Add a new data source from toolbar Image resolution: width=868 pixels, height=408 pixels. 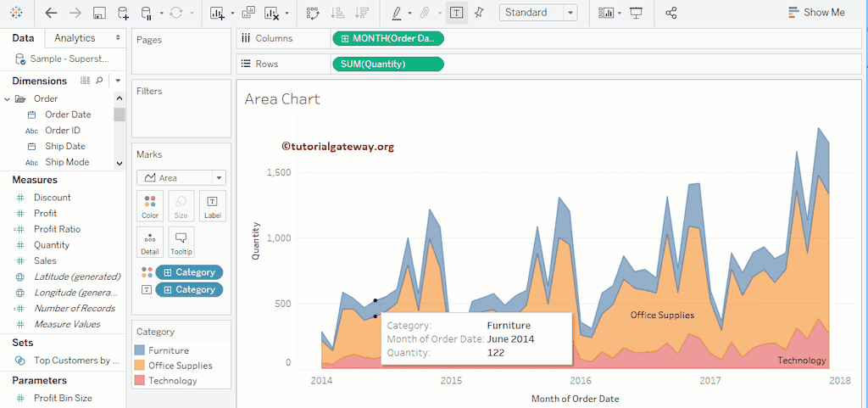click(x=124, y=13)
